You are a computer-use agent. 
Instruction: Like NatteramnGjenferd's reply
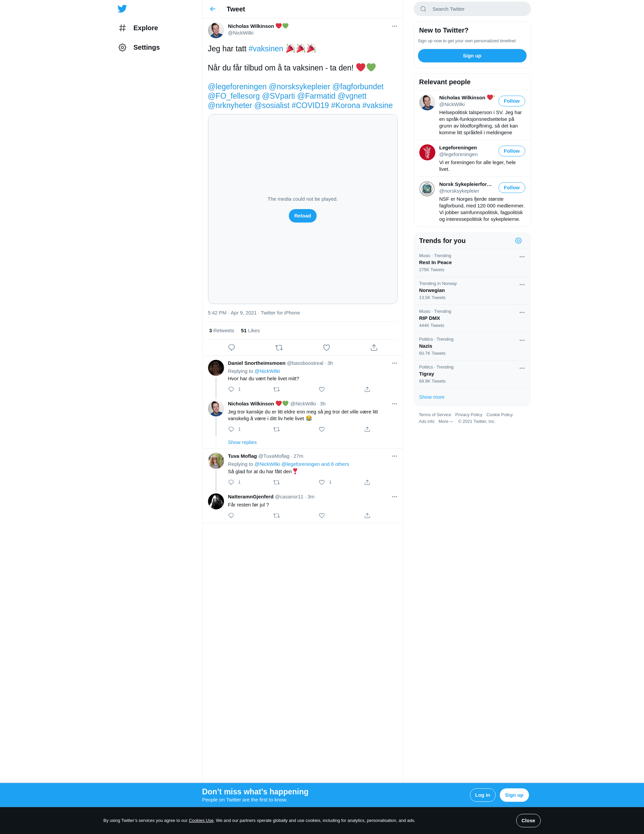pyautogui.click(x=322, y=516)
